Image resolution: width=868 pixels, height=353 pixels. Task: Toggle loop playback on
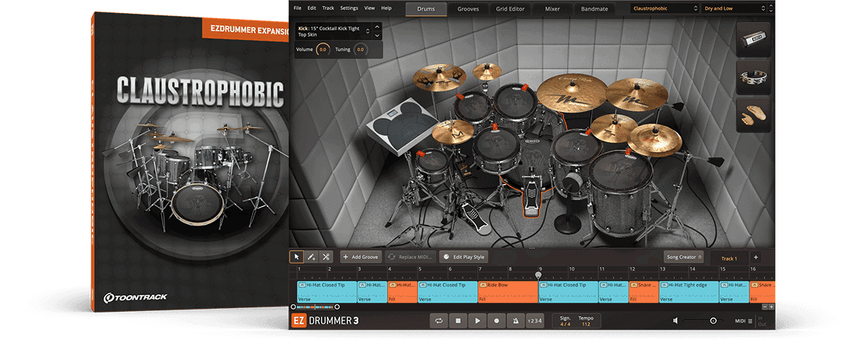pyautogui.click(x=438, y=320)
